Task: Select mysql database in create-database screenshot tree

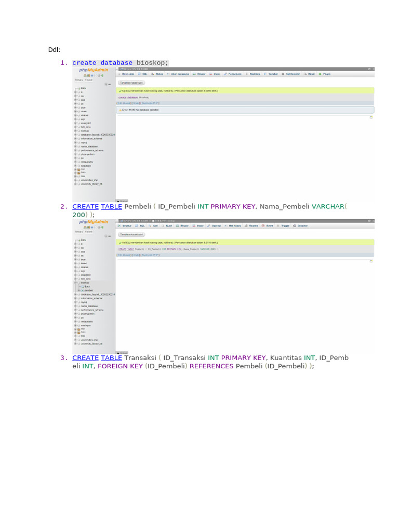Action: (x=84, y=142)
